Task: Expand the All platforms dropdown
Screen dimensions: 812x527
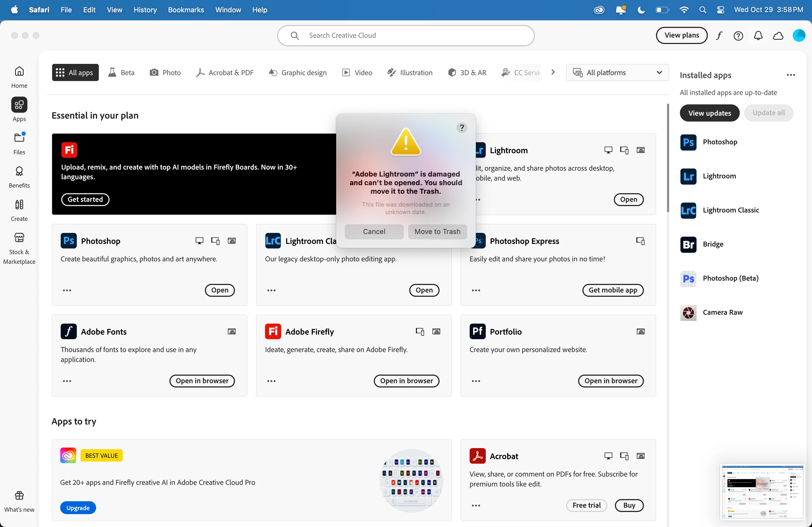Action: tap(617, 72)
